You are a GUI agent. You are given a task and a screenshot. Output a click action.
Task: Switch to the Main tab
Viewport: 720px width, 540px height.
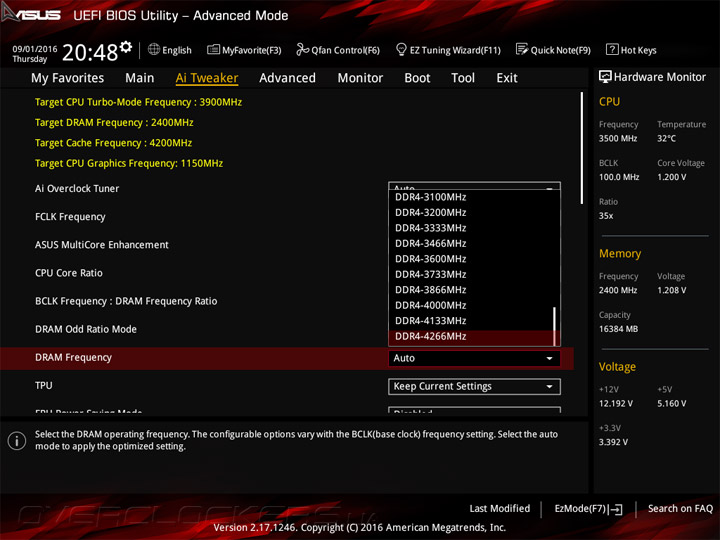pyautogui.click(x=140, y=78)
